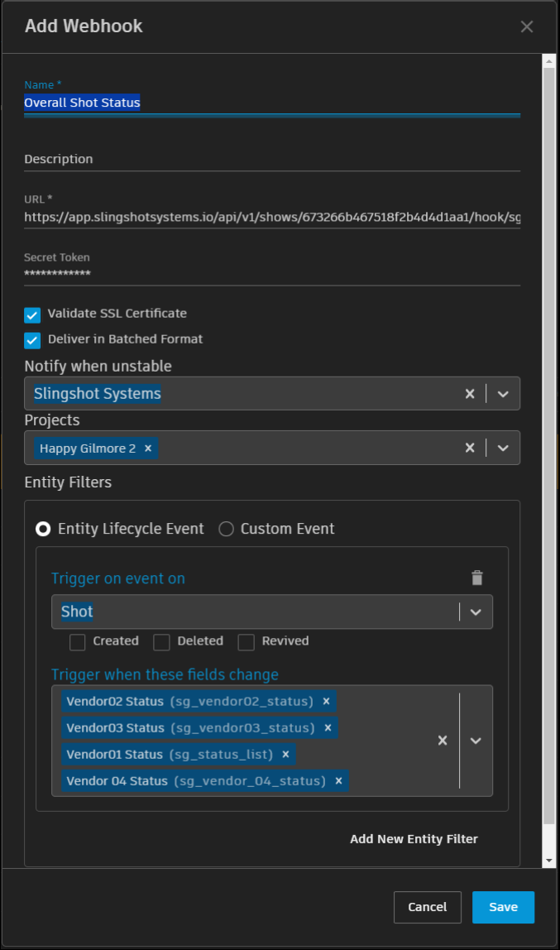Image resolution: width=560 pixels, height=950 pixels.
Task: Select the Custom Event radio option
Action: point(226,529)
